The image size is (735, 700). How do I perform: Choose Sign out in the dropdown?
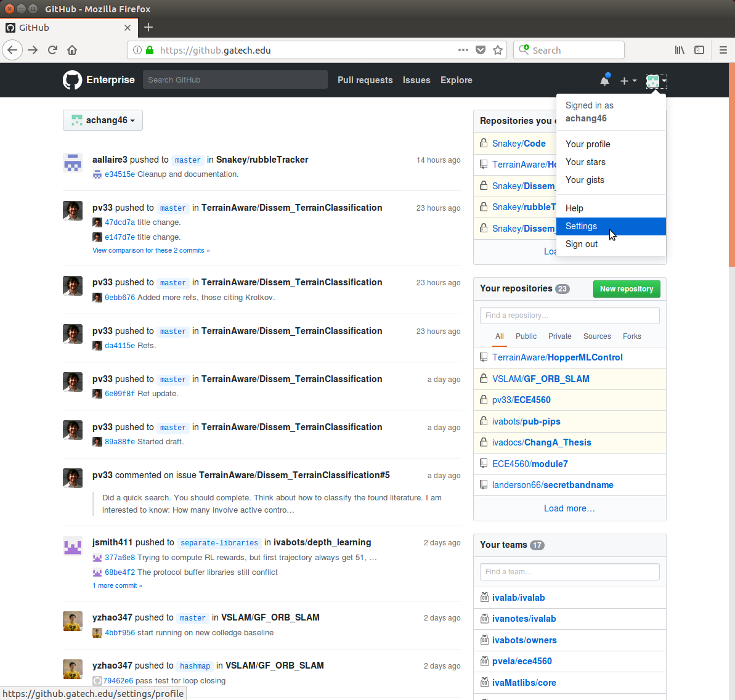(x=581, y=244)
